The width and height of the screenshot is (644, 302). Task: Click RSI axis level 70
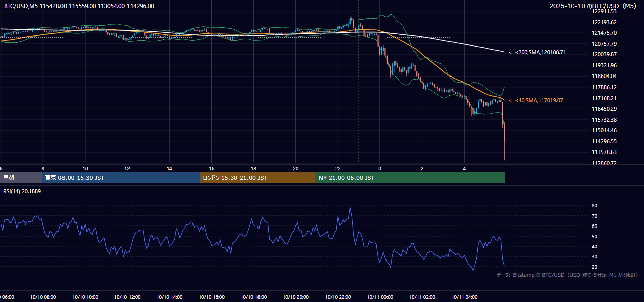594,216
